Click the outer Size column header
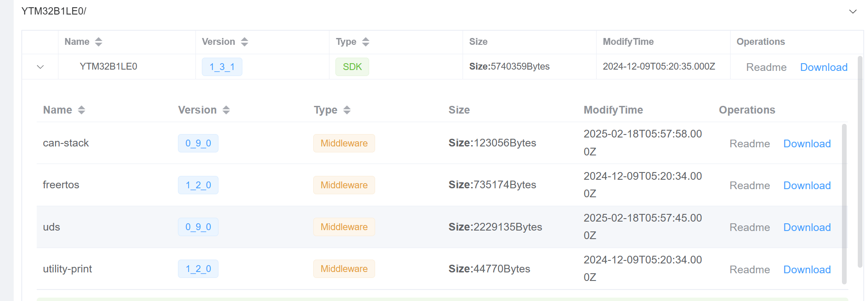The width and height of the screenshot is (868, 301). pos(478,42)
